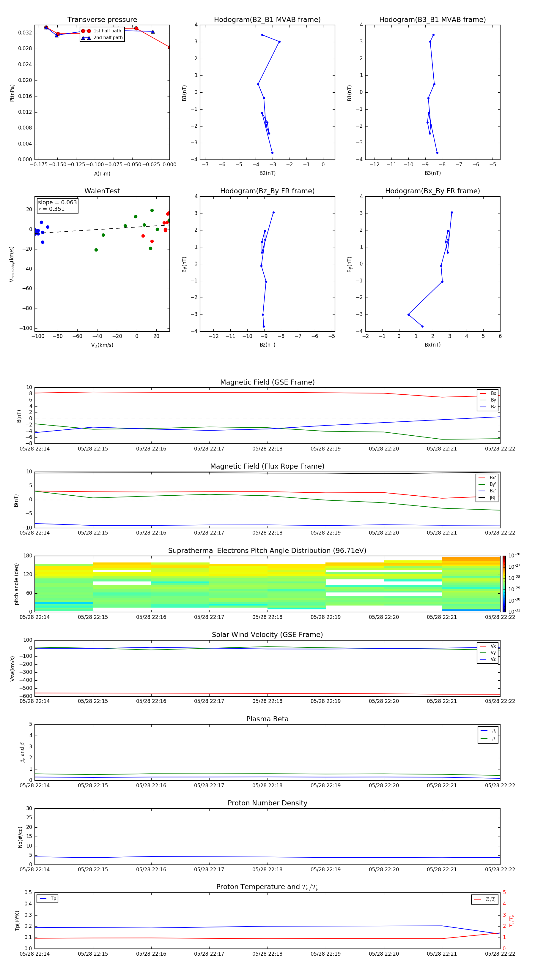This screenshot has width=535, height=980.
Task: Click the Transverse pressure plot title
Action: [x=102, y=20]
